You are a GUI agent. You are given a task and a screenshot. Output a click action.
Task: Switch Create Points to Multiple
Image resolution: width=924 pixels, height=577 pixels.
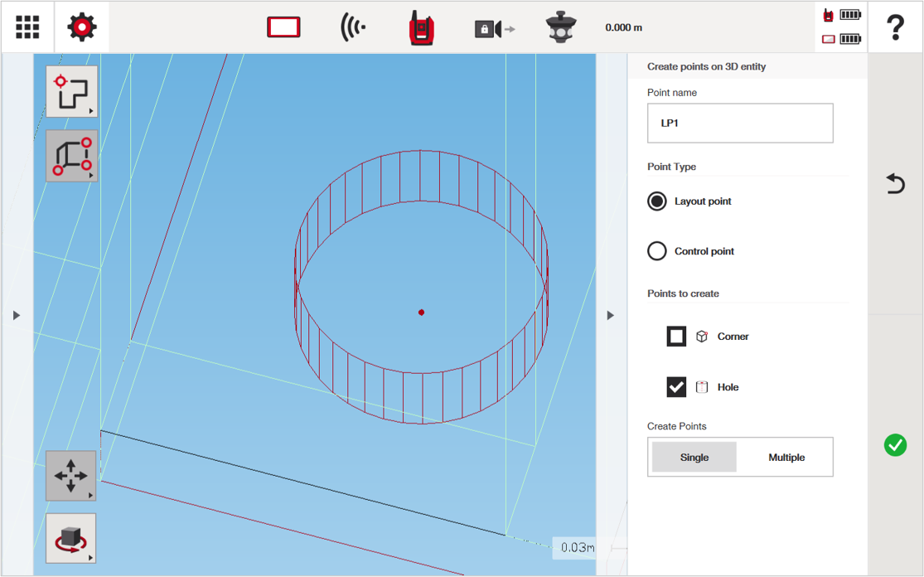(x=784, y=457)
